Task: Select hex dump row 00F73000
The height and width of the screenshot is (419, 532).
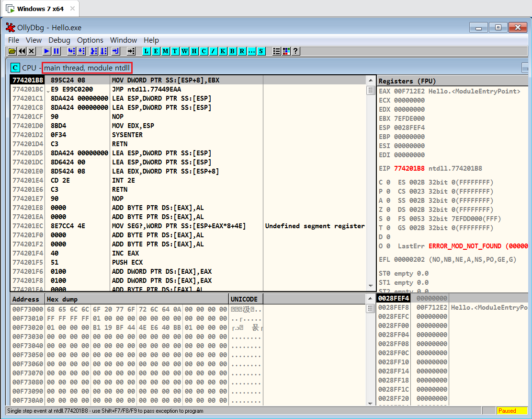Action: pos(137,309)
